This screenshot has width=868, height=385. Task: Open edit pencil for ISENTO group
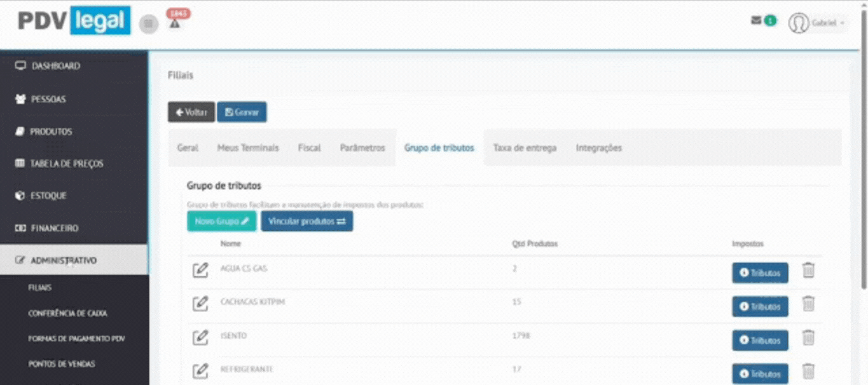[x=200, y=337]
